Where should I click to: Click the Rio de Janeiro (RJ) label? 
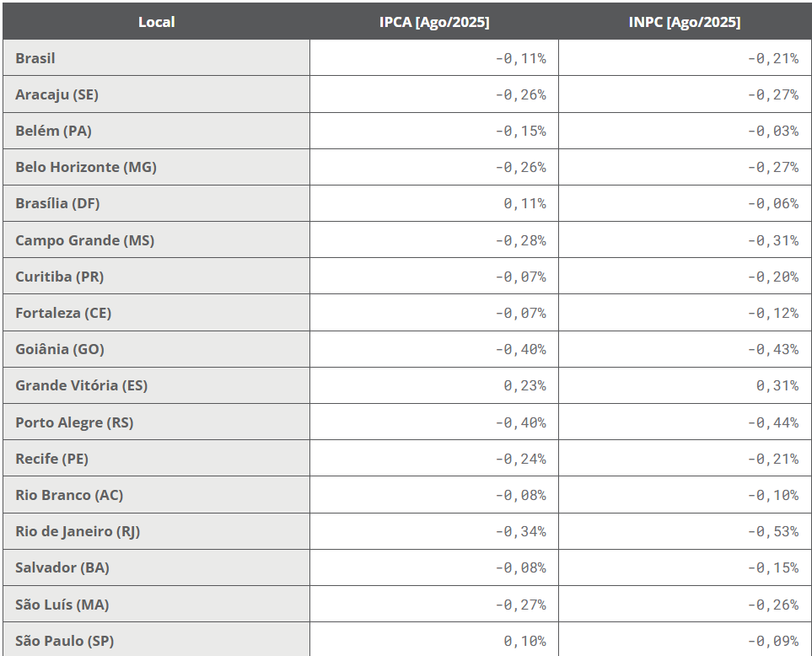pos(78,531)
